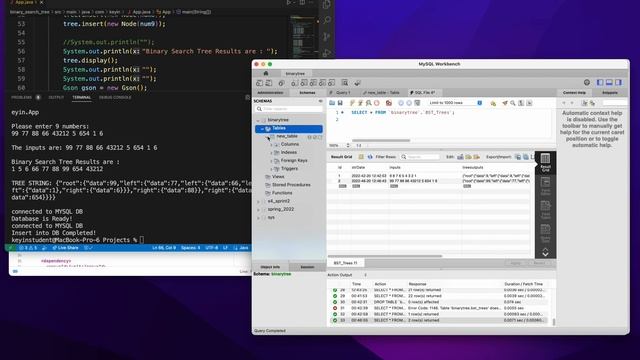Create a new schema toolbar icon

pos(294,83)
